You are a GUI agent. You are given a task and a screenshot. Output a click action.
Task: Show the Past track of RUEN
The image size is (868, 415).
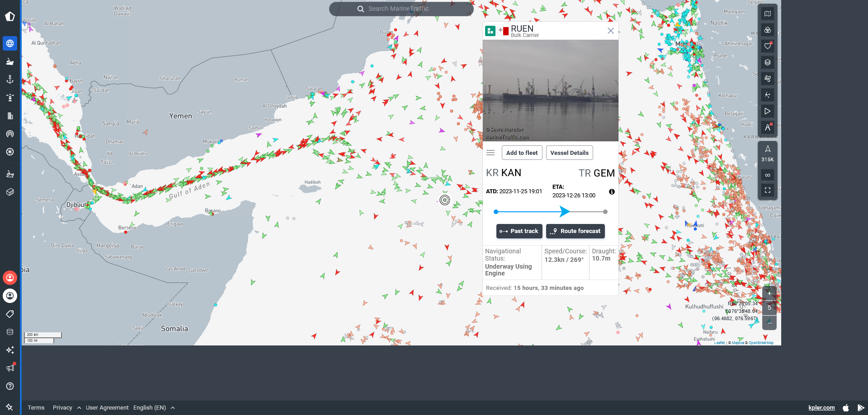[x=519, y=231]
